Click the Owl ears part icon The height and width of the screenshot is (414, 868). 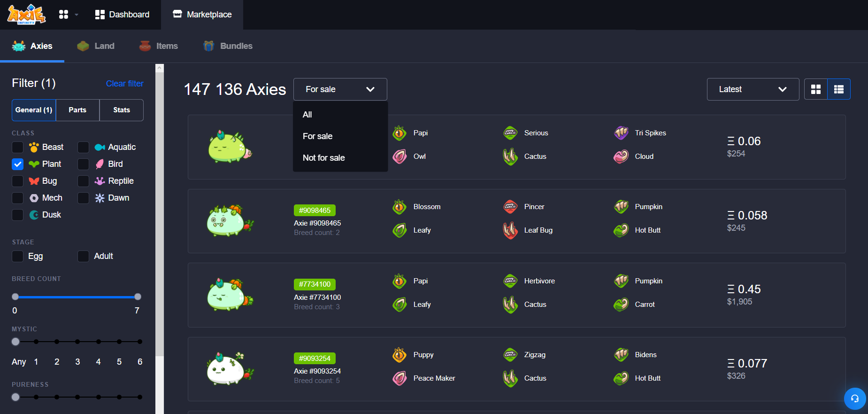[x=399, y=156]
